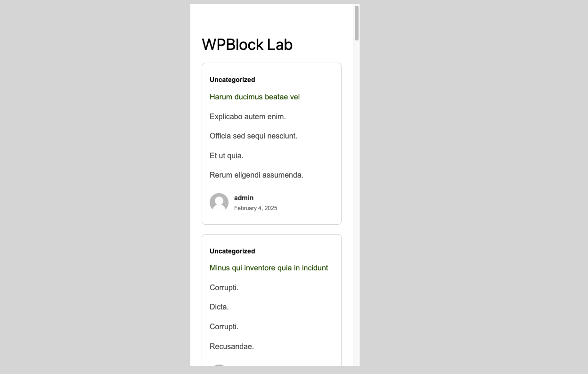588x374 pixels.
Task: Click the February 4, 2025 post date
Action: pyautogui.click(x=255, y=208)
